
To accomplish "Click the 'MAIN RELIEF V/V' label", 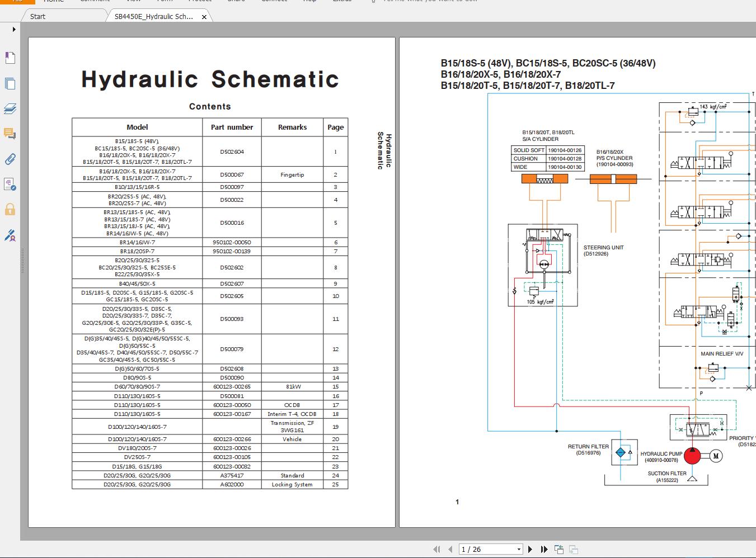I will click(x=722, y=353).
